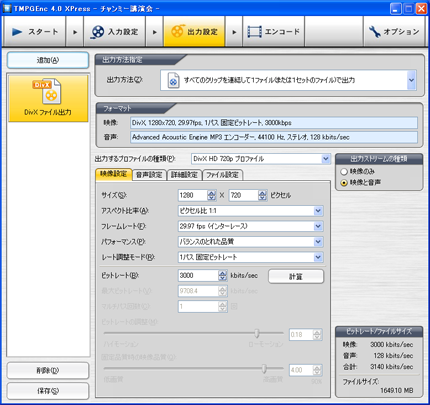This screenshot has height=405, width=430.
Task: Open the オプション wrench menu
Action: pyautogui.click(x=394, y=32)
